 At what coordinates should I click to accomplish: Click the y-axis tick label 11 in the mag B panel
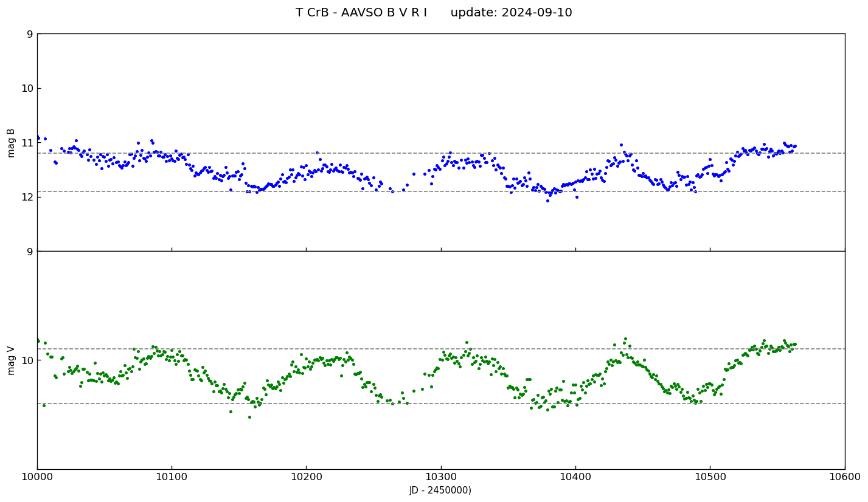coord(27,143)
